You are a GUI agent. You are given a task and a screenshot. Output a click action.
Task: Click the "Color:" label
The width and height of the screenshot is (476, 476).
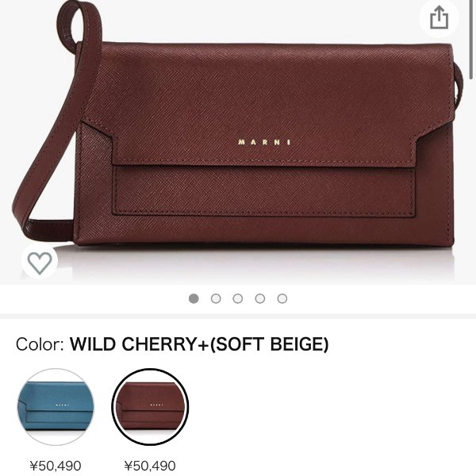tap(40, 344)
